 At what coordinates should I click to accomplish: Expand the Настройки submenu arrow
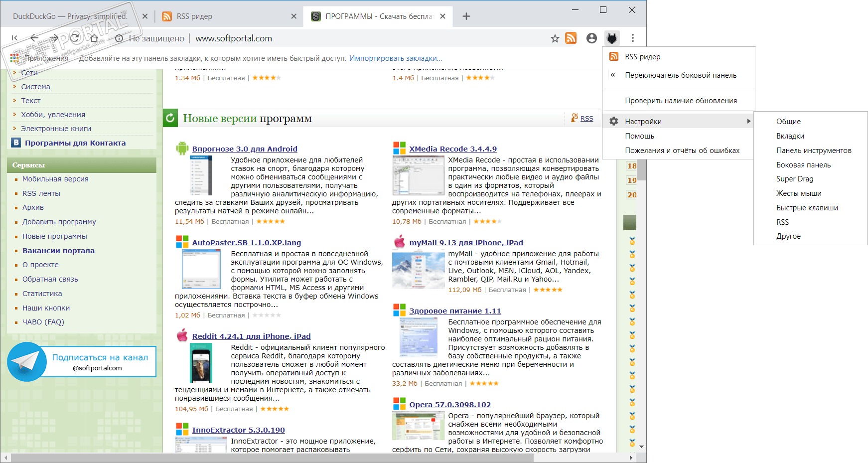[x=748, y=121]
